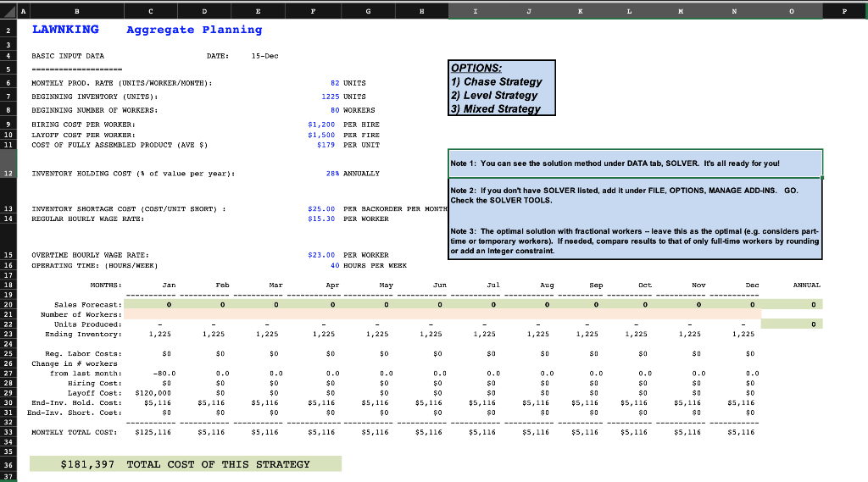Viewport: 868px width, 482px height.
Task: Select beginning inventory value 1225
Action: click(x=331, y=97)
